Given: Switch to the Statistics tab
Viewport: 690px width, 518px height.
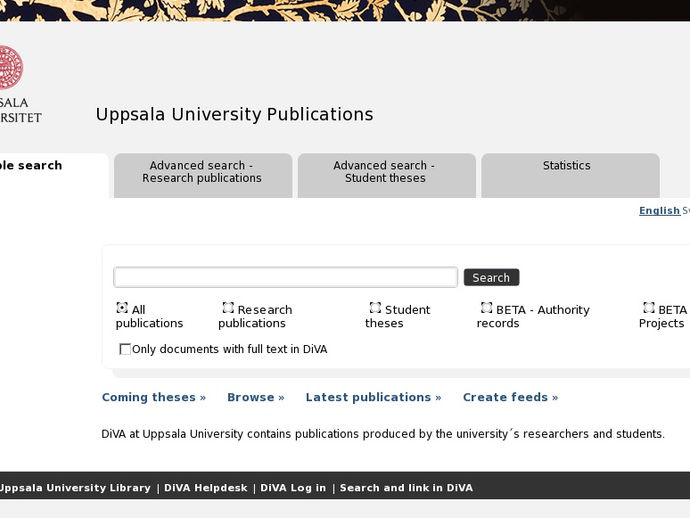Looking at the screenshot, I should point(570,176).
